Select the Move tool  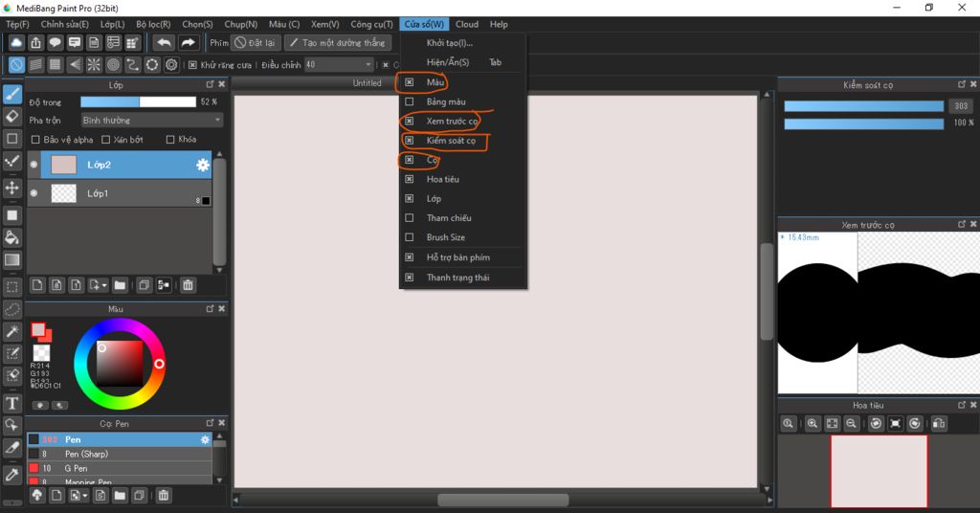pyautogui.click(x=12, y=189)
